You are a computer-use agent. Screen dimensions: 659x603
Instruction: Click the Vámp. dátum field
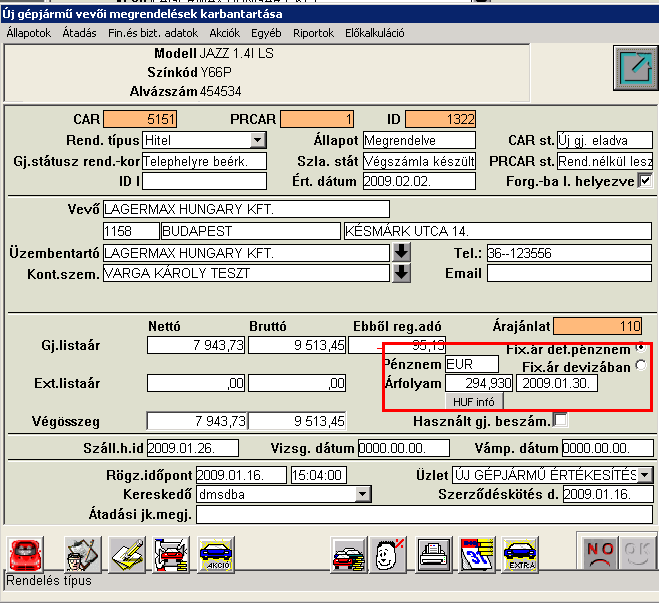(x=608, y=448)
